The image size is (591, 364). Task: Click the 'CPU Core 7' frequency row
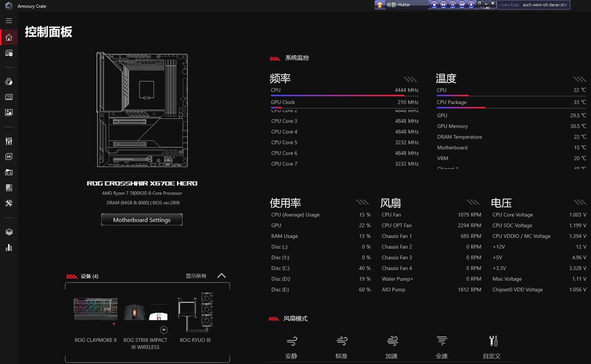coord(345,164)
